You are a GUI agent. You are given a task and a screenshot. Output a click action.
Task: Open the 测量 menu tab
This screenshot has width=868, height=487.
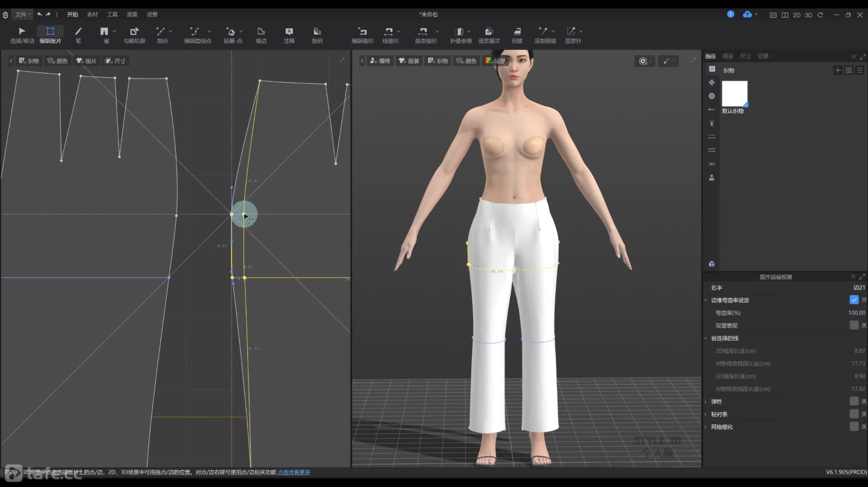[x=132, y=14]
